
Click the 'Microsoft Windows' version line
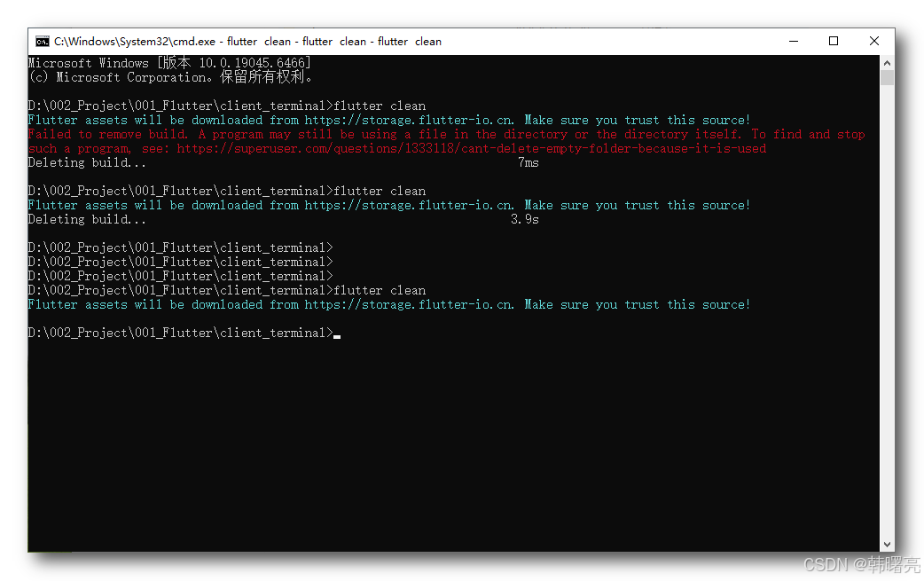(x=169, y=62)
